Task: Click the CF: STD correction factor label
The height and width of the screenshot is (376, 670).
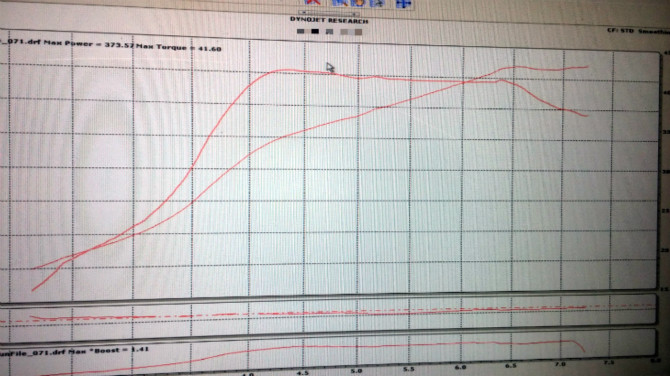Action: click(620, 30)
